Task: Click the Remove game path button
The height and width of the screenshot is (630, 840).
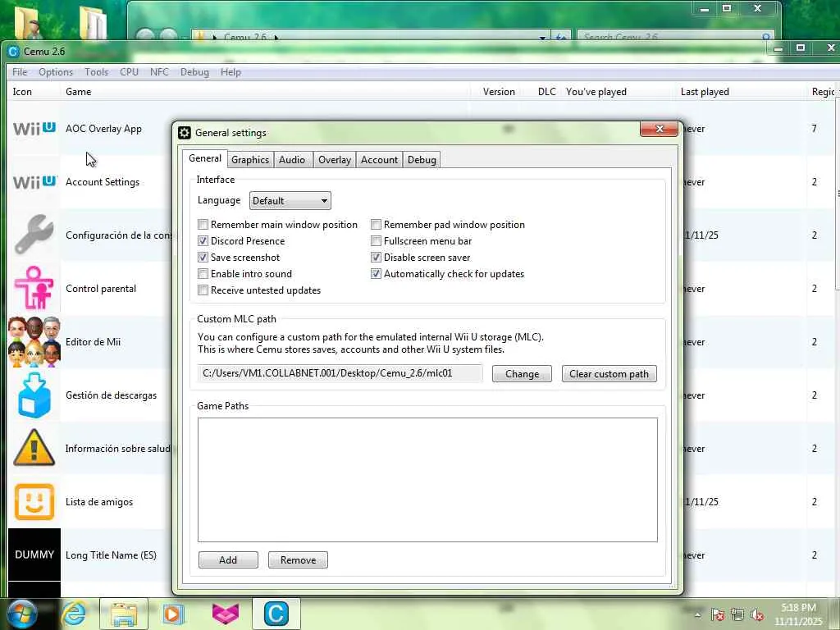Action: 298,559
